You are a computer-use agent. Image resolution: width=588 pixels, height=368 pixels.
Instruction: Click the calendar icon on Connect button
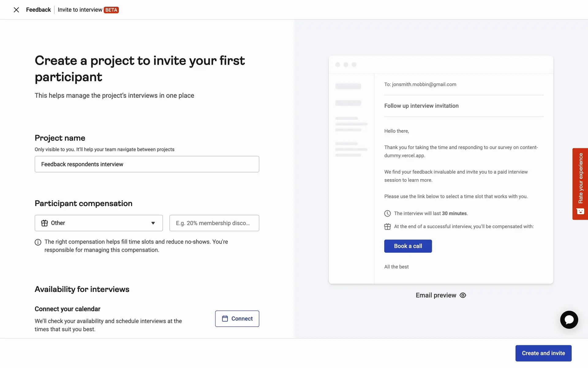tap(225, 319)
